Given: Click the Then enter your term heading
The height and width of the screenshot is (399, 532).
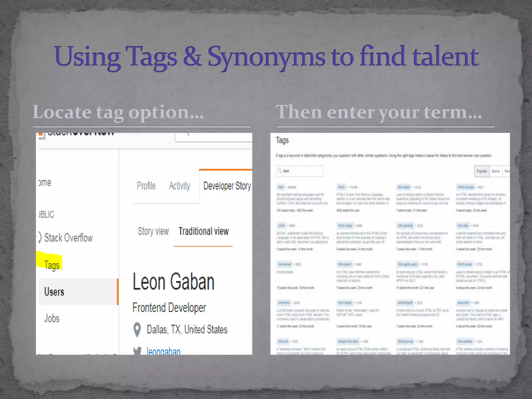Looking at the screenshot, I should 379,112.
